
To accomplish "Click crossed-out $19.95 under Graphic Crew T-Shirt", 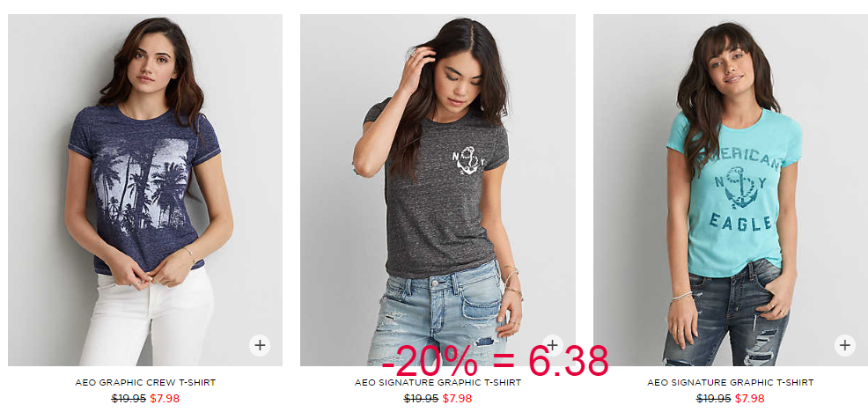I will [129, 399].
